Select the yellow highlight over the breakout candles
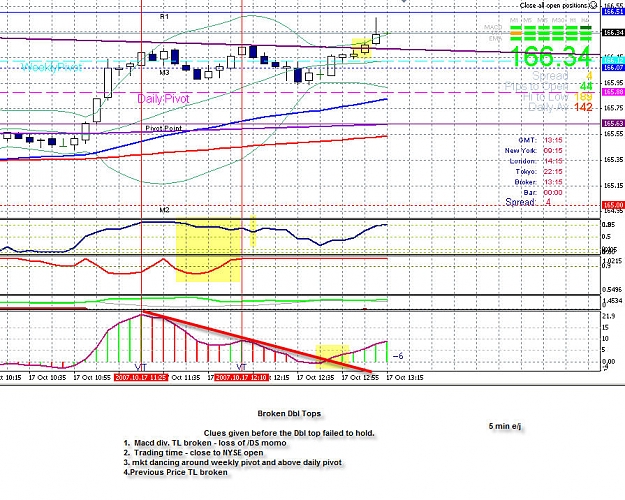This screenshot has width=625, height=500. click(362, 48)
